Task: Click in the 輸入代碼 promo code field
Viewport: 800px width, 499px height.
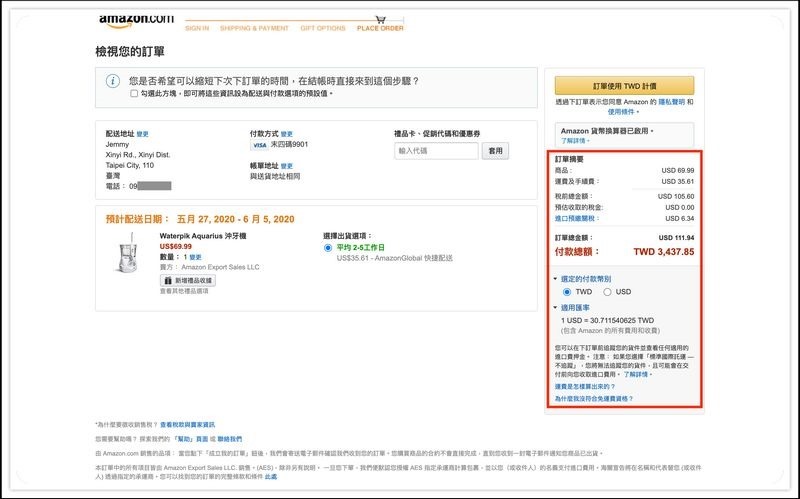Action: [x=436, y=151]
